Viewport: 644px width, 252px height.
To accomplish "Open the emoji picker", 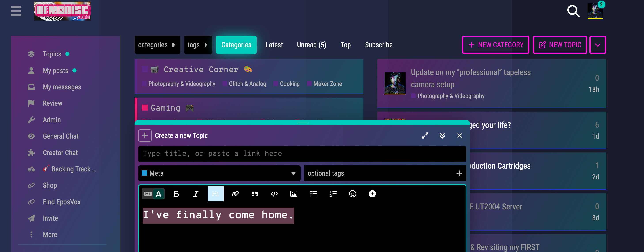I will coord(352,194).
